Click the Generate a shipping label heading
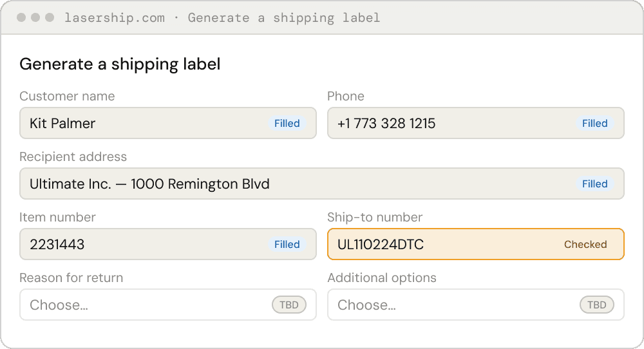The image size is (644, 349). tap(120, 64)
